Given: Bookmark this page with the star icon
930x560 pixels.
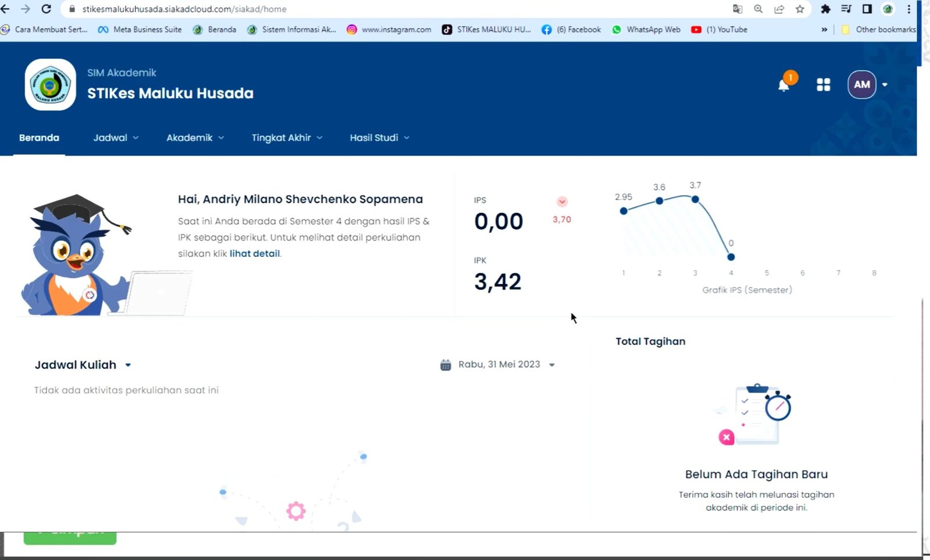Looking at the screenshot, I should (800, 9).
